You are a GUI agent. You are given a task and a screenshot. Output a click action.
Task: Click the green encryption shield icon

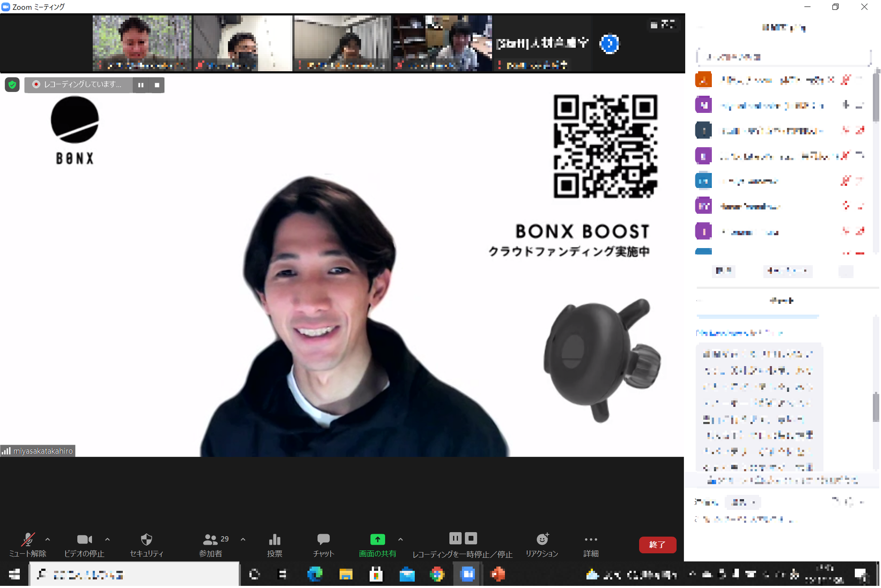tap(12, 85)
